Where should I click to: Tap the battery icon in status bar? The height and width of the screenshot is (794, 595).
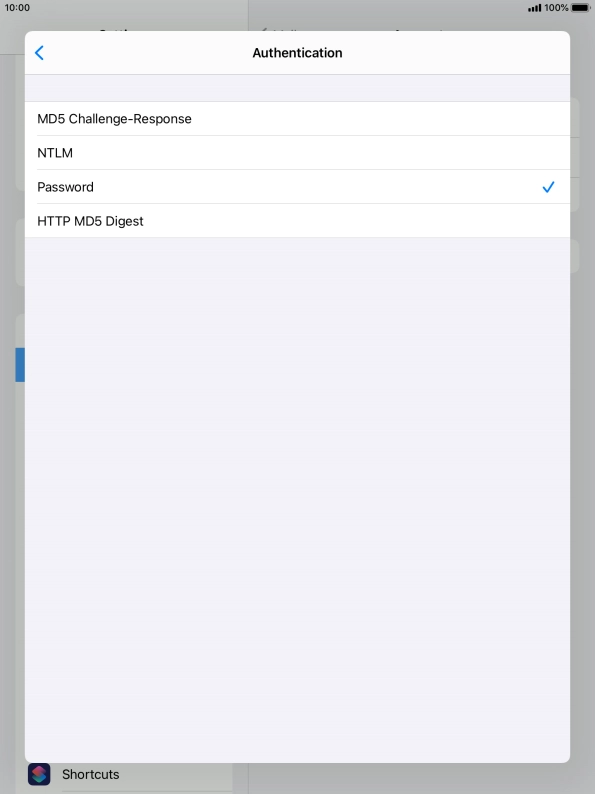(x=580, y=8)
